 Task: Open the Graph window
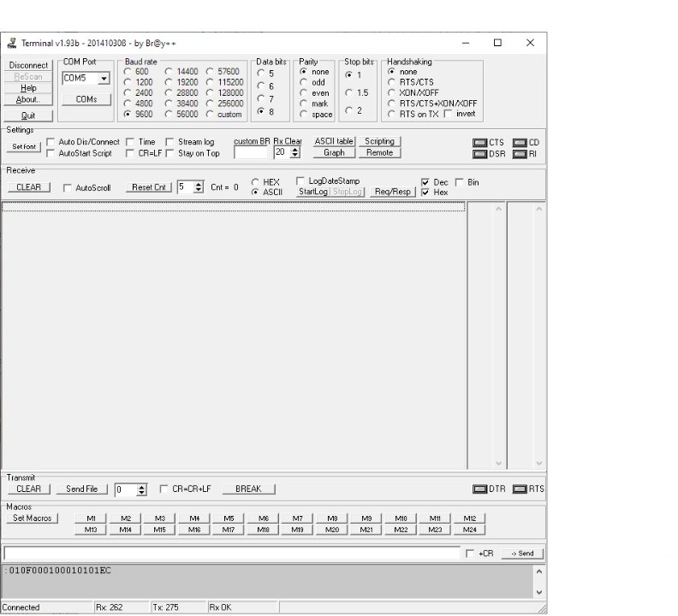pos(334,152)
